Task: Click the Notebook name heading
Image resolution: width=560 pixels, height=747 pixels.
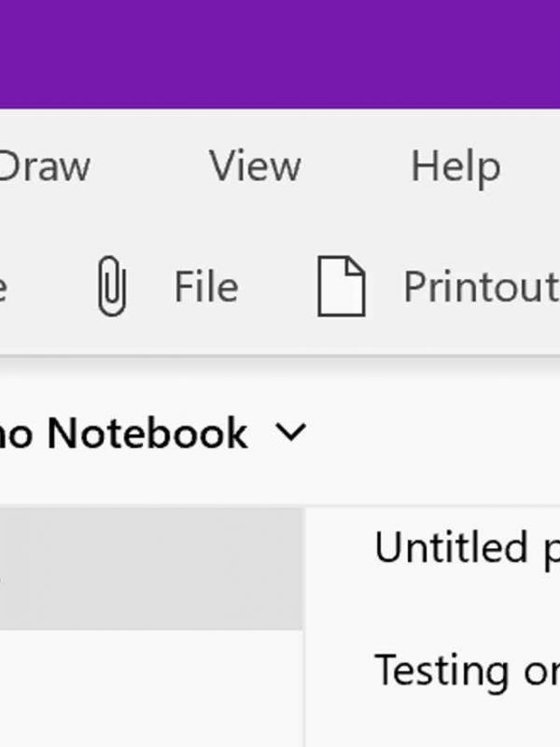Action: coord(123,432)
